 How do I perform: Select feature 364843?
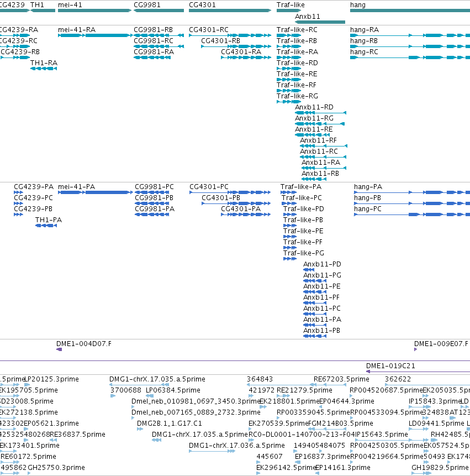(x=260, y=379)
